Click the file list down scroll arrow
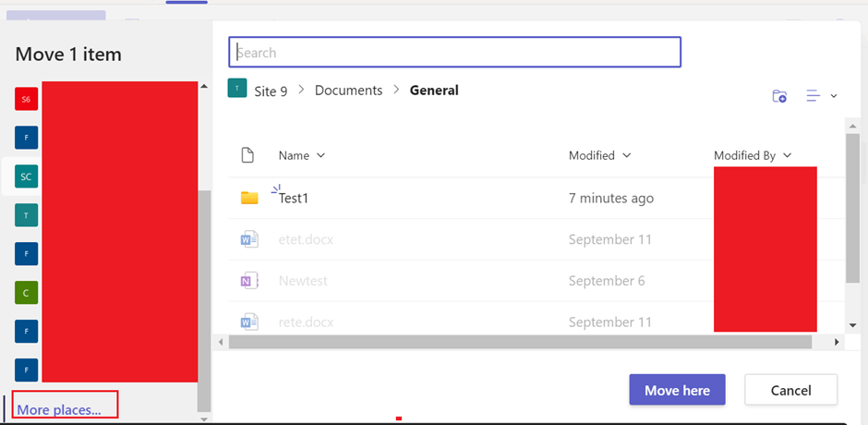The height and width of the screenshot is (425, 868). pos(853,325)
